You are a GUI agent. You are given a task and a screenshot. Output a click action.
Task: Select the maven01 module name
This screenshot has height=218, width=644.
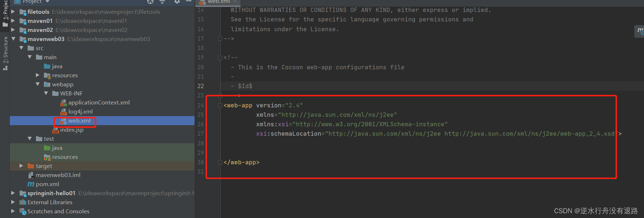[40, 21]
